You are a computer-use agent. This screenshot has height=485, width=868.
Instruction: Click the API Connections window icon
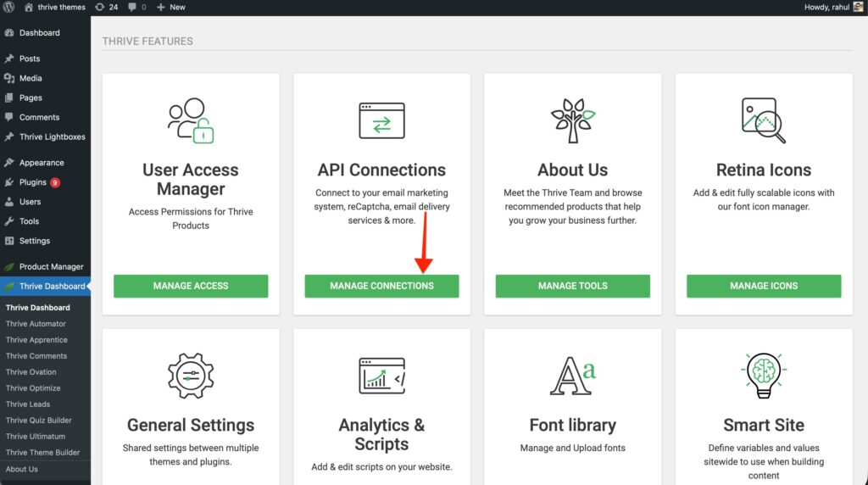coord(381,120)
